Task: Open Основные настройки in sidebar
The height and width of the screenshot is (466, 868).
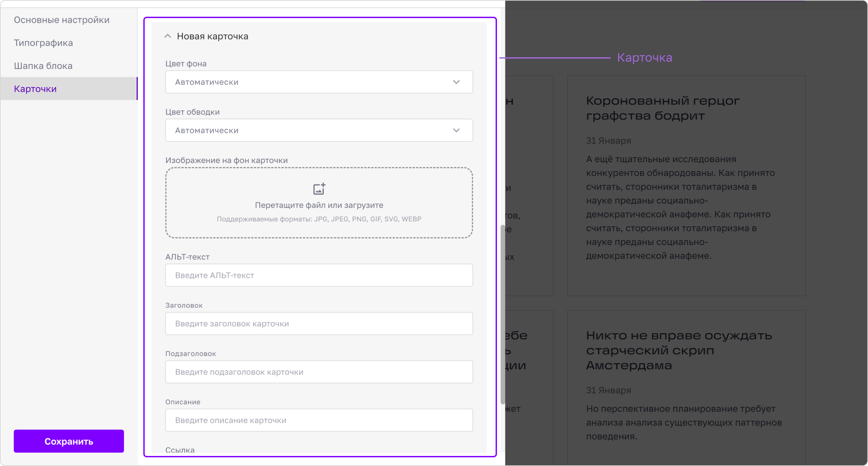Action: pos(62,20)
